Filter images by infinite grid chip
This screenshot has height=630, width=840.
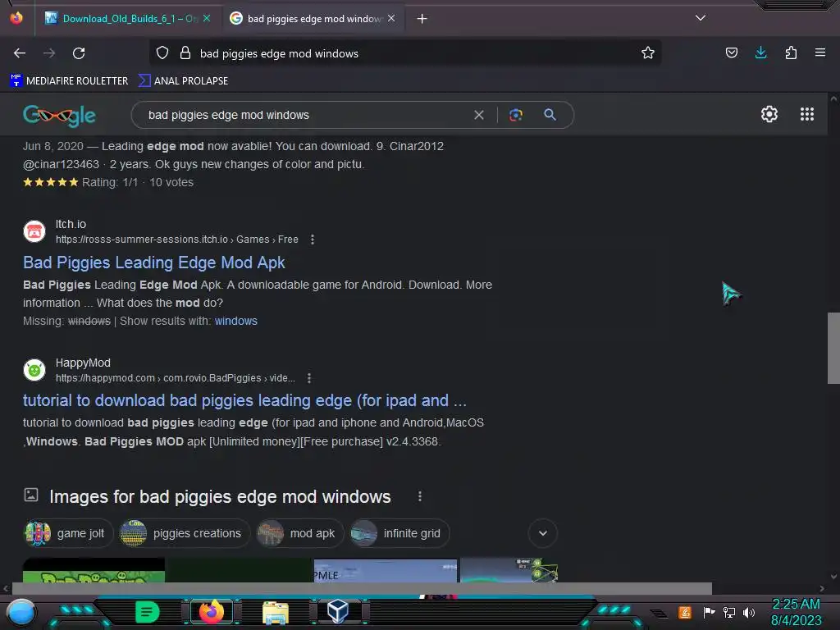(x=399, y=533)
